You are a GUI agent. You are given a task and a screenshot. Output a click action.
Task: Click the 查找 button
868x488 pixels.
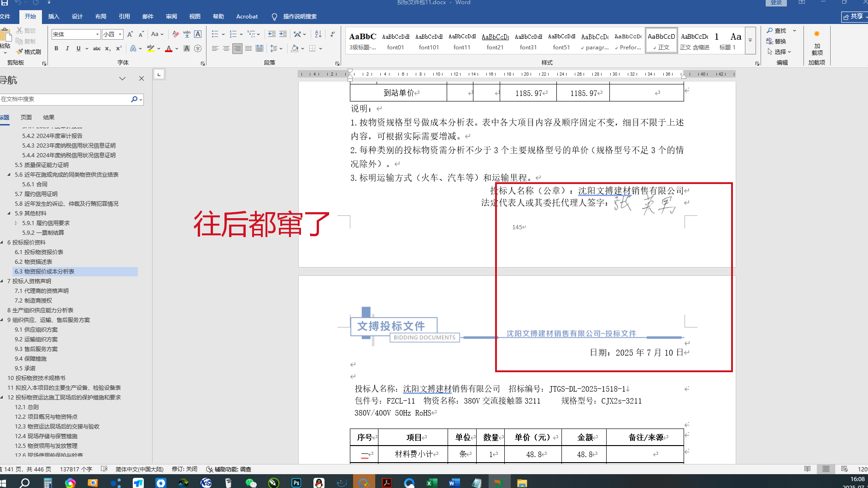click(777, 31)
